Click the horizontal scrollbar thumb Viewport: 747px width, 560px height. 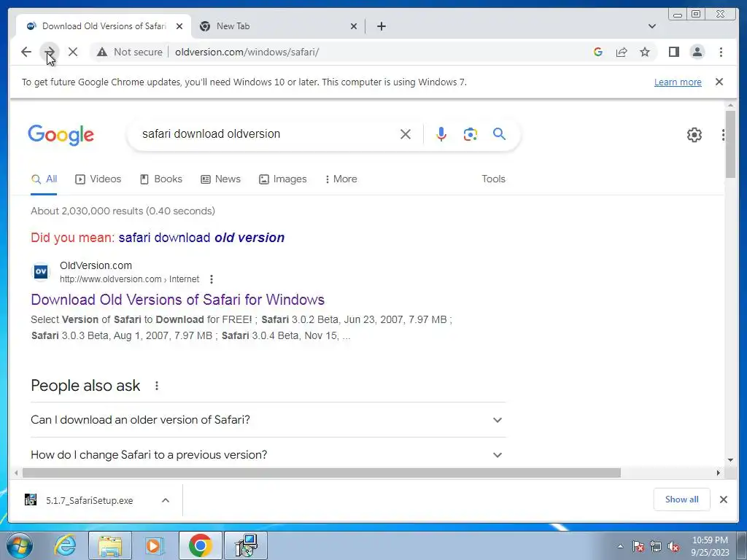coord(322,472)
